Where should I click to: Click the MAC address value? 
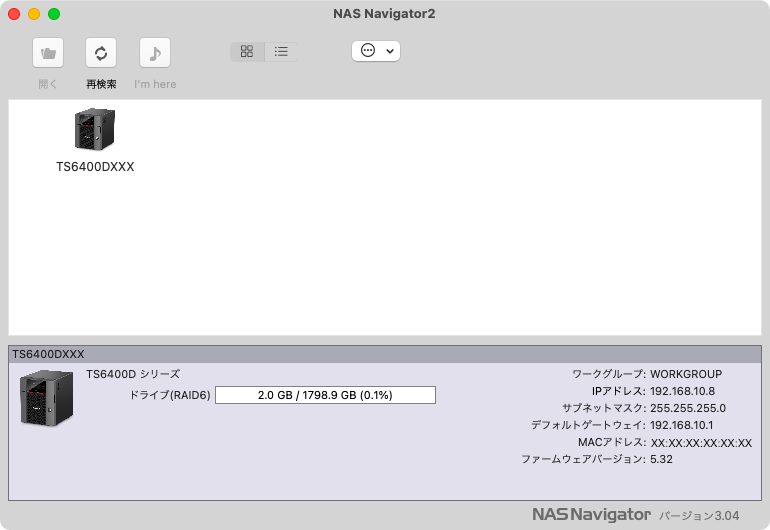coord(700,442)
